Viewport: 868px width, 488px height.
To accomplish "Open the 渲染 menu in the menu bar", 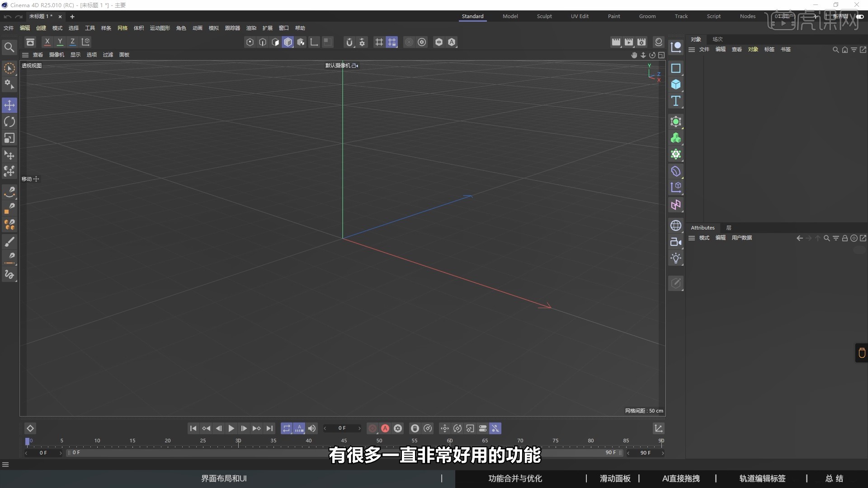I will [x=251, y=28].
